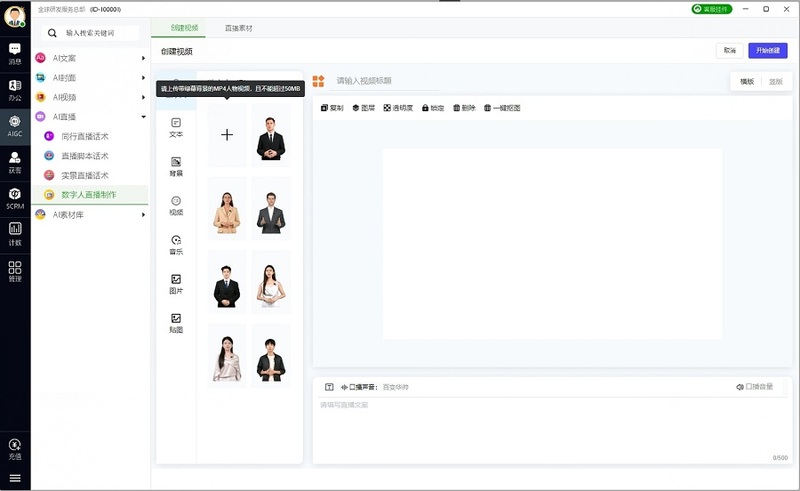
Task: Open the 口播音量 volume control
Action: coord(755,387)
